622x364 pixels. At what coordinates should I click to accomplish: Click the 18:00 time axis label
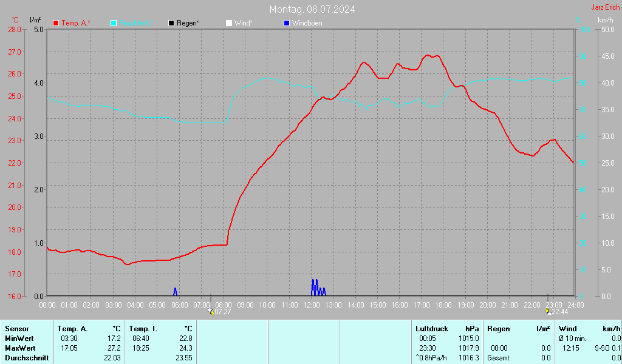click(x=443, y=304)
